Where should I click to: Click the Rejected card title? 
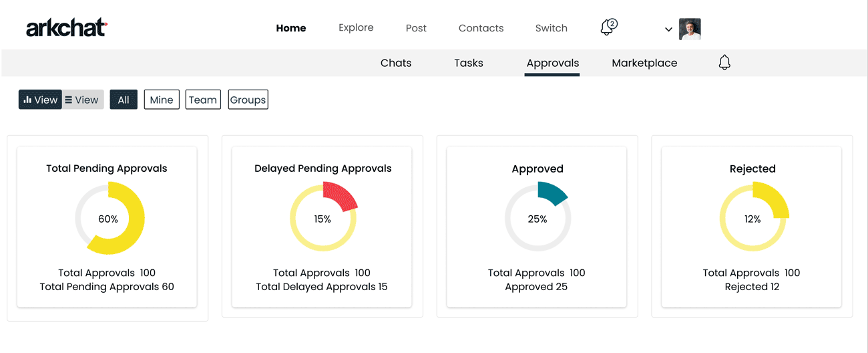click(752, 169)
